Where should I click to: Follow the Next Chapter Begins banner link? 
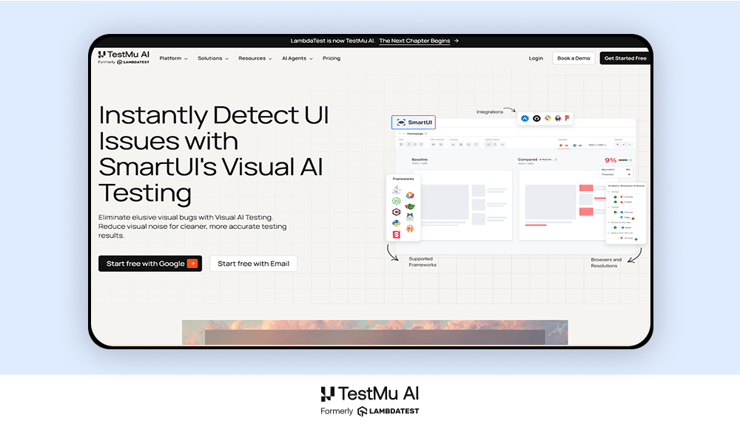coord(419,41)
